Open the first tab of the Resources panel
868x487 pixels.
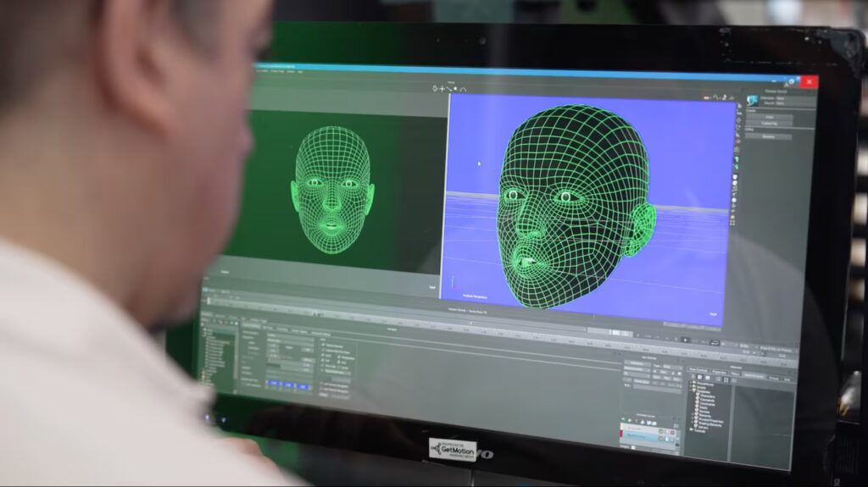pos(698,369)
